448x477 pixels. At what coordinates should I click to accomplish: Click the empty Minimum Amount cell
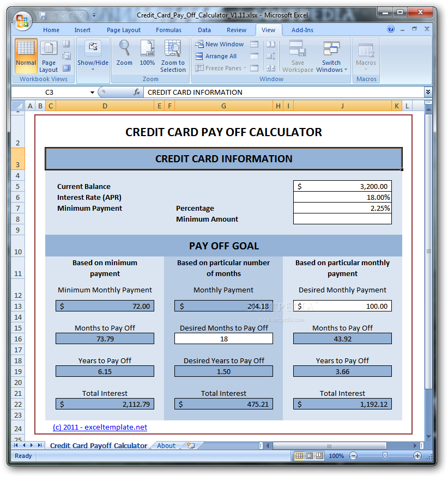[342, 219]
